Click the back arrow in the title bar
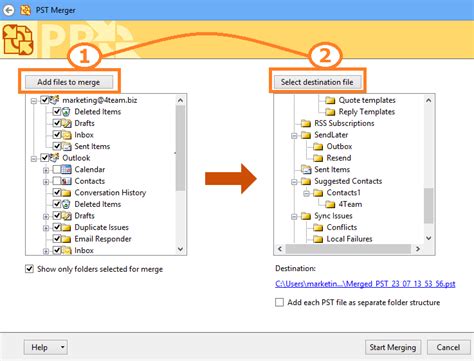Viewport: 474px width, 361px height. click(9, 10)
